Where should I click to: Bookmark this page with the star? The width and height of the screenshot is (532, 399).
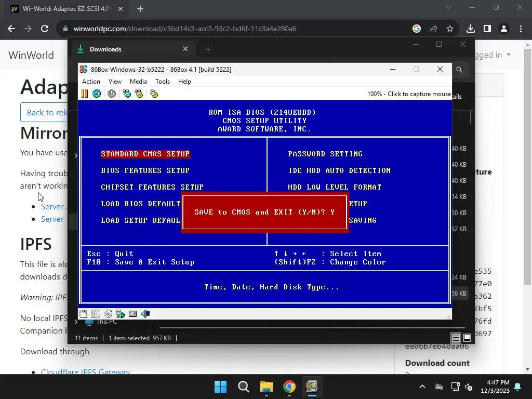(x=450, y=29)
